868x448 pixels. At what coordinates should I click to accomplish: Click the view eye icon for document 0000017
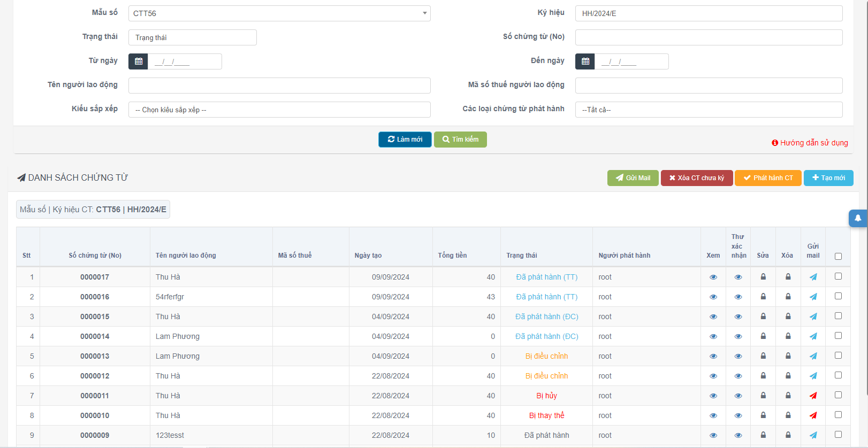point(713,277)
